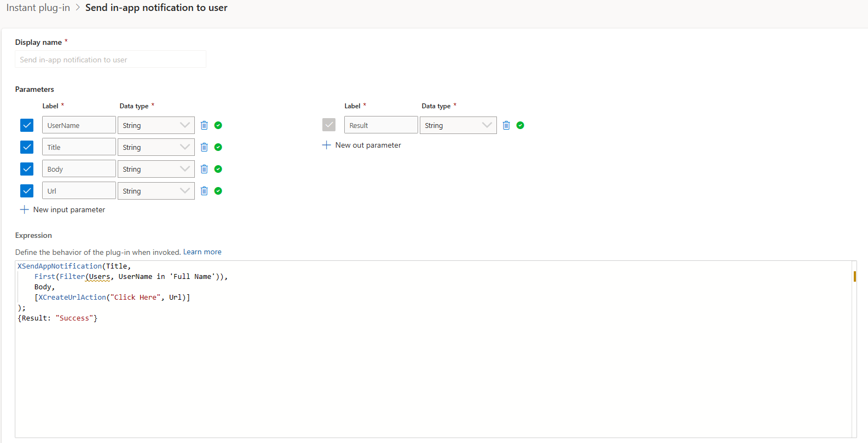Screen dimensions: 868x443
Task: Toggle the Title parameter checkbox
Action: (x=27, y=147)
